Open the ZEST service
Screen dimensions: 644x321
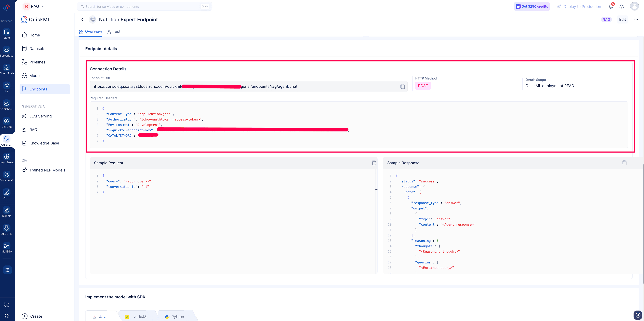coord(7,194)
